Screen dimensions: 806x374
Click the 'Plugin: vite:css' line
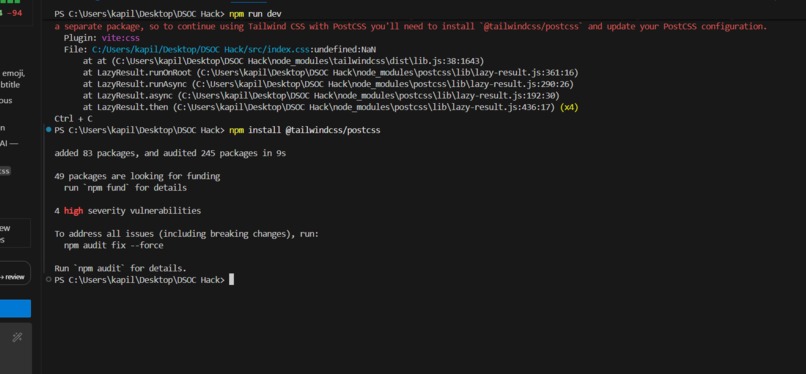(102, 38)
